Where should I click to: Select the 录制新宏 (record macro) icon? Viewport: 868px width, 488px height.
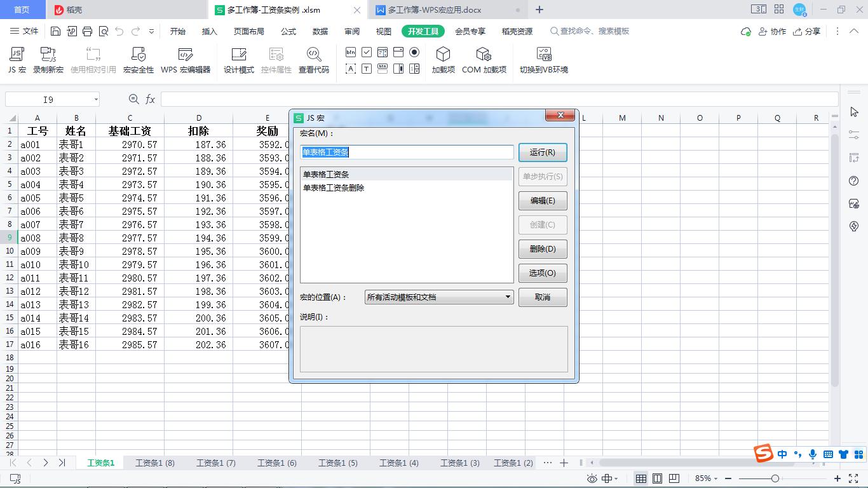coord(48,58)
